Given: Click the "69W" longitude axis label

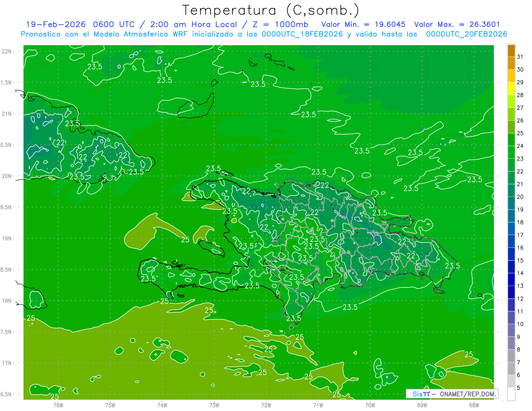Looking at the screenshot, I should (422, 405).
